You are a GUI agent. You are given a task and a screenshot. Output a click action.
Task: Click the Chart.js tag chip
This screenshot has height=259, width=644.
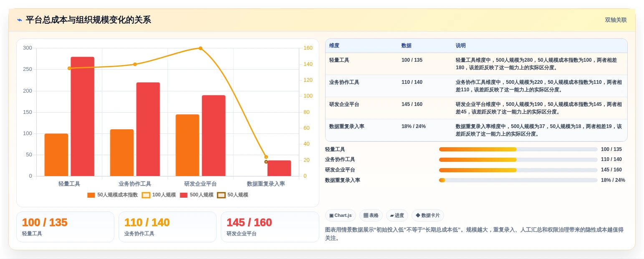pyautogui.click(x=341, y=216)
